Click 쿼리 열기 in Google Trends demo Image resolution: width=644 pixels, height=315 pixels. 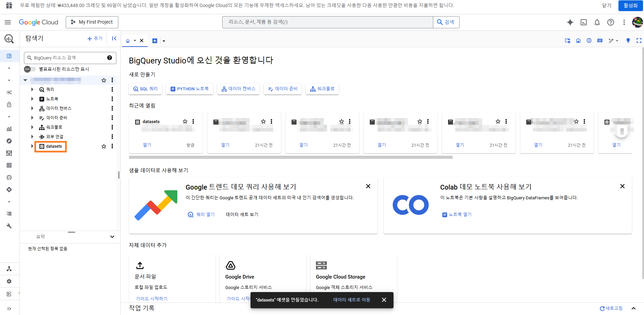point(201,214)
